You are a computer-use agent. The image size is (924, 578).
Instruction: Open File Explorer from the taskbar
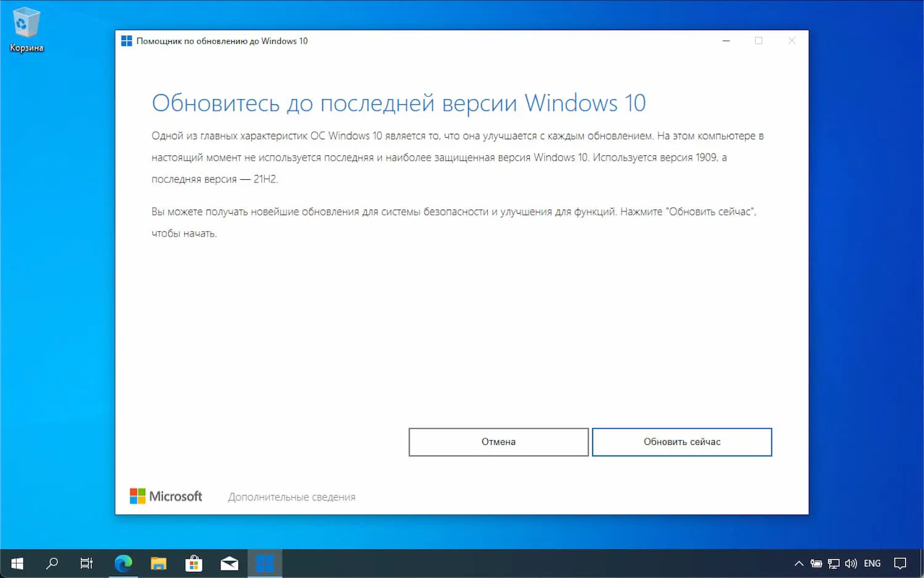(x=158, y=563)
